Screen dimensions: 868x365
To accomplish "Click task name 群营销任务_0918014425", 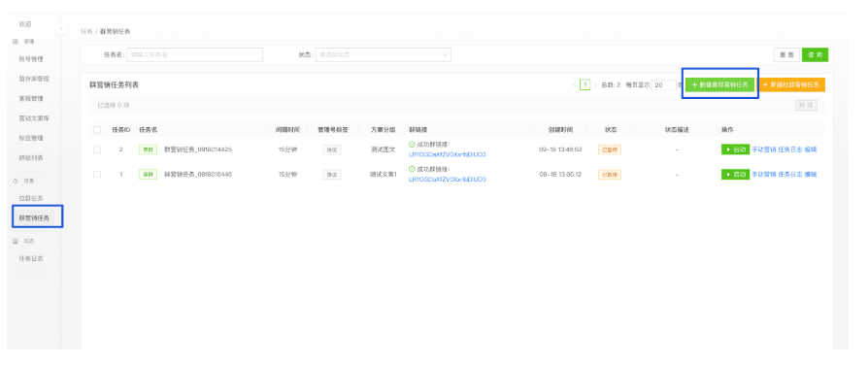I will [198, 149].
